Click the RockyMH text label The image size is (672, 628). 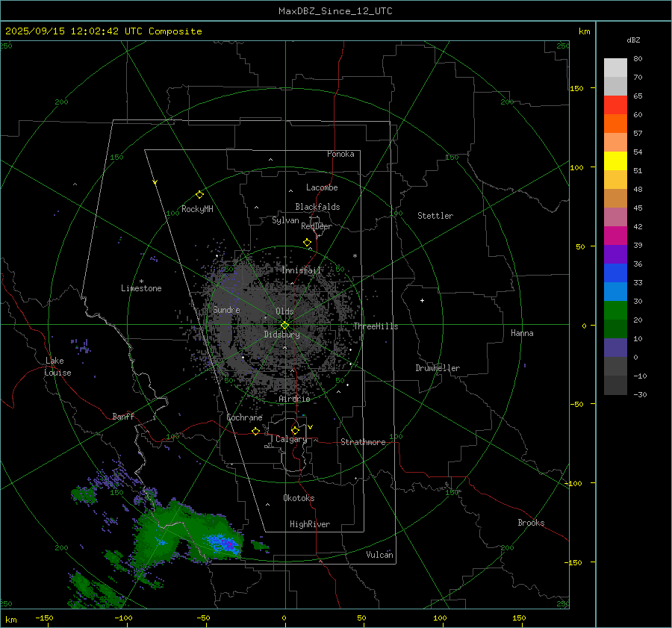pyautogui.click(x=197, y=209)
